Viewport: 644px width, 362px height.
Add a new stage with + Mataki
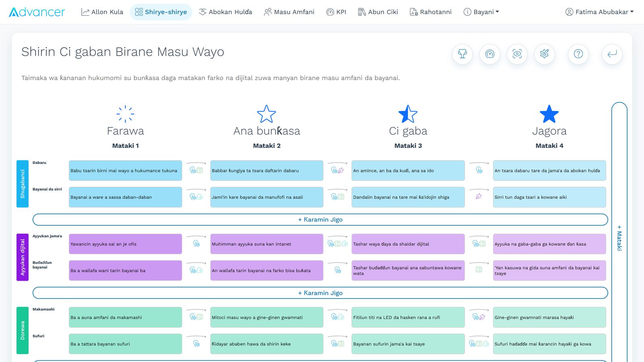[619, 237]
